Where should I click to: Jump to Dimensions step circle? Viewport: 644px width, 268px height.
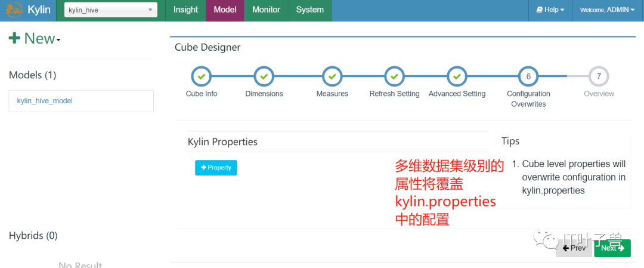tap(264, 76)
